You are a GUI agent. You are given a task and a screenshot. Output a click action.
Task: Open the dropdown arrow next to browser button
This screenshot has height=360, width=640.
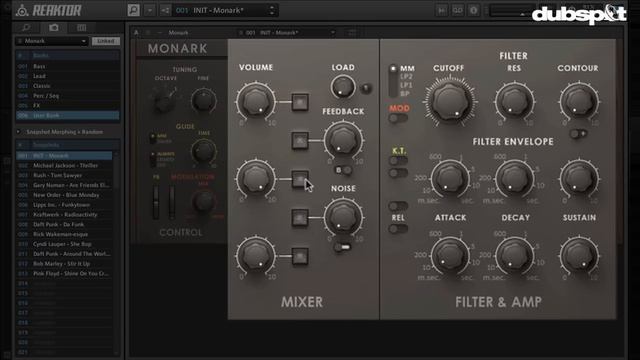150,10
